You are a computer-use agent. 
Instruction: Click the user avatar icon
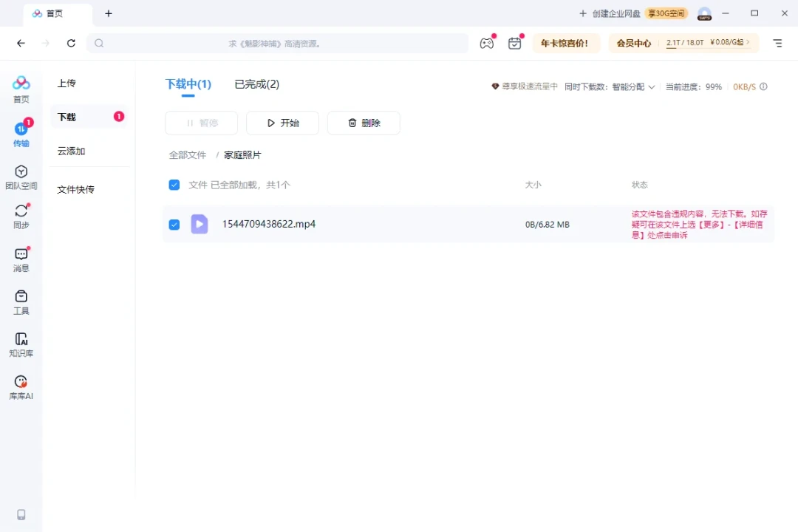click(704, 14)
